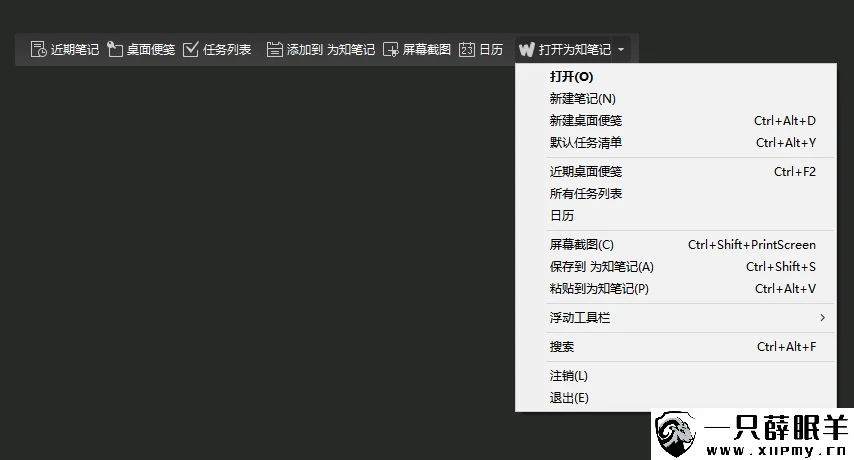Open the dropdown arrow beside 打开为知笔记
The height and width of the screenshot is (460, 854).
pos(621,50)
